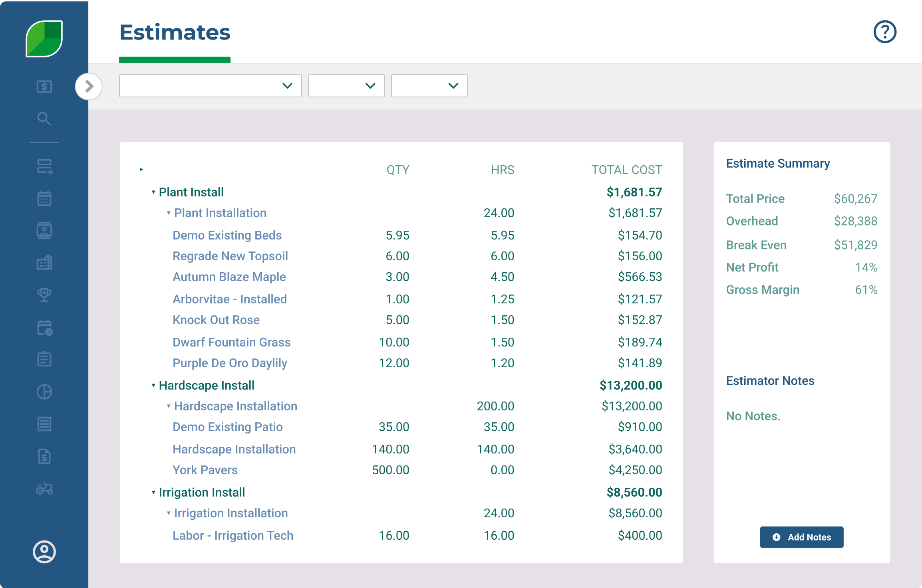Image resolution: width=922 pixels, height=588 pixels.
Task: Click the trophy icon in sidebar
Action: coord(44,295)
